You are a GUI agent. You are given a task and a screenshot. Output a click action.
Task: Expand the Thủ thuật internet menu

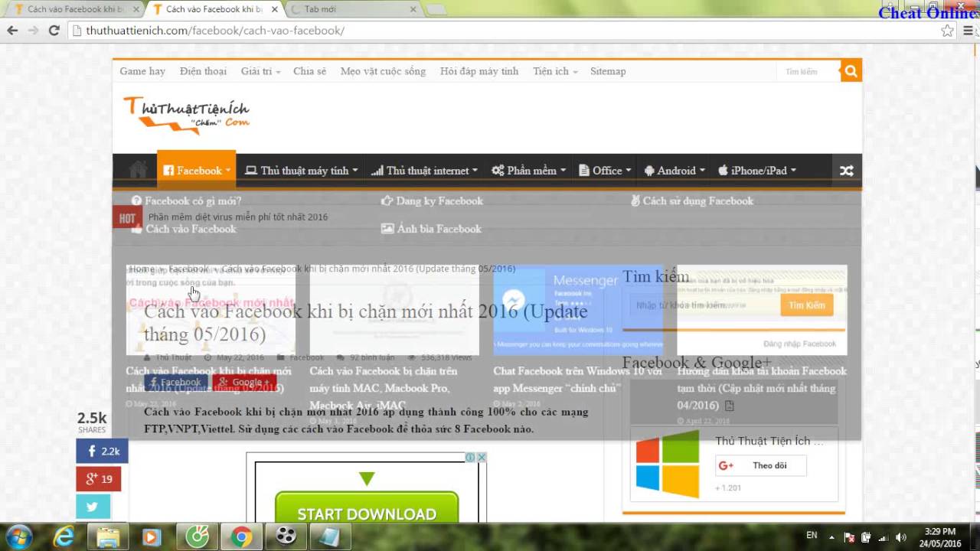(424, 170)
